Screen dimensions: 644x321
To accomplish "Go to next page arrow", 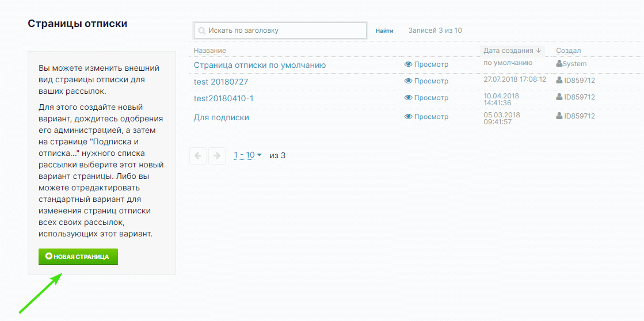I will (217, 156).
